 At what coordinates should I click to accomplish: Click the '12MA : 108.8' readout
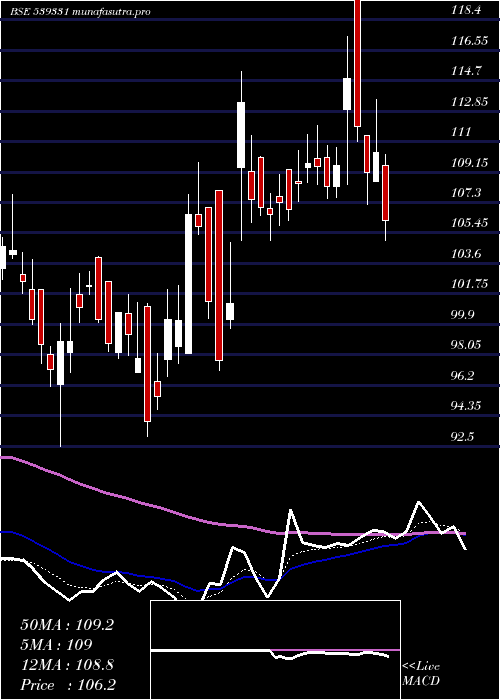[67, 665]
